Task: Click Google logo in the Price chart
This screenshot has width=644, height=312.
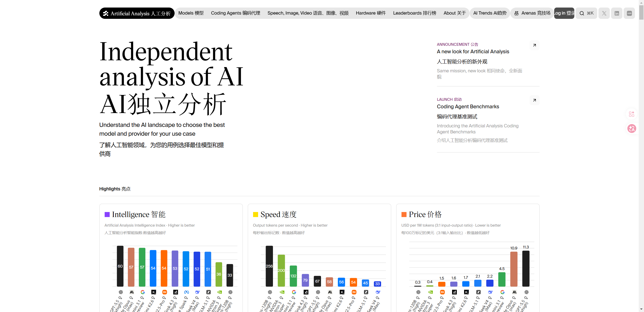Action: [x=502, y=292]
